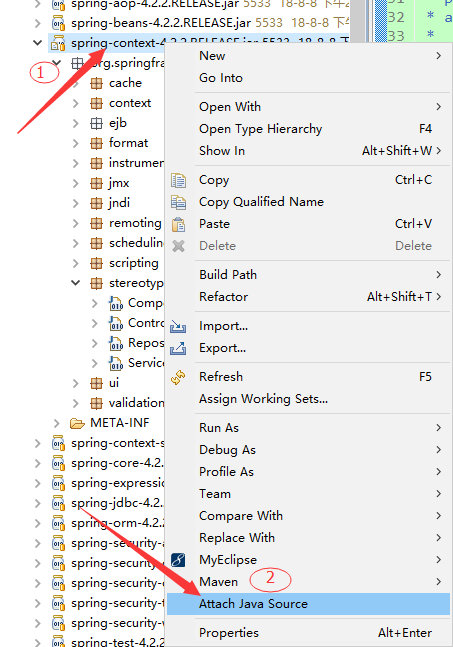Select the validation package in tree
The image size is (453, 647).
[x=137, y=403]
